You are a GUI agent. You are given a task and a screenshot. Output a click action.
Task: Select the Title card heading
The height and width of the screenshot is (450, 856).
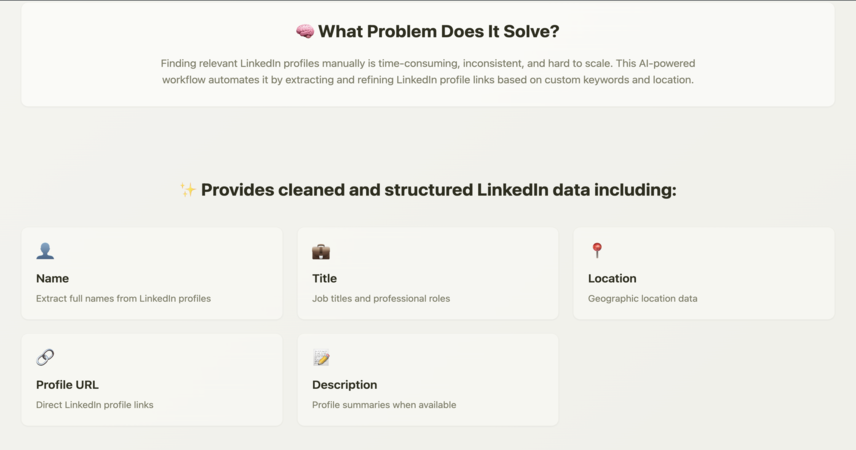tap(324, 279)
